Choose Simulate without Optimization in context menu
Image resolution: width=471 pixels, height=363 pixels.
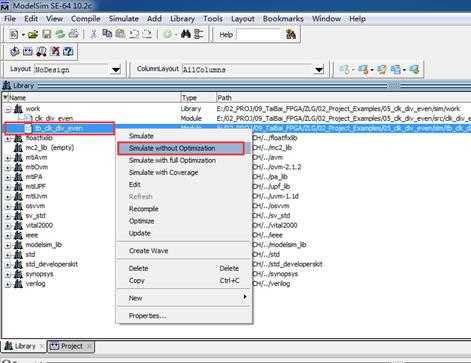pyautogui.click(x=181, y=148)
